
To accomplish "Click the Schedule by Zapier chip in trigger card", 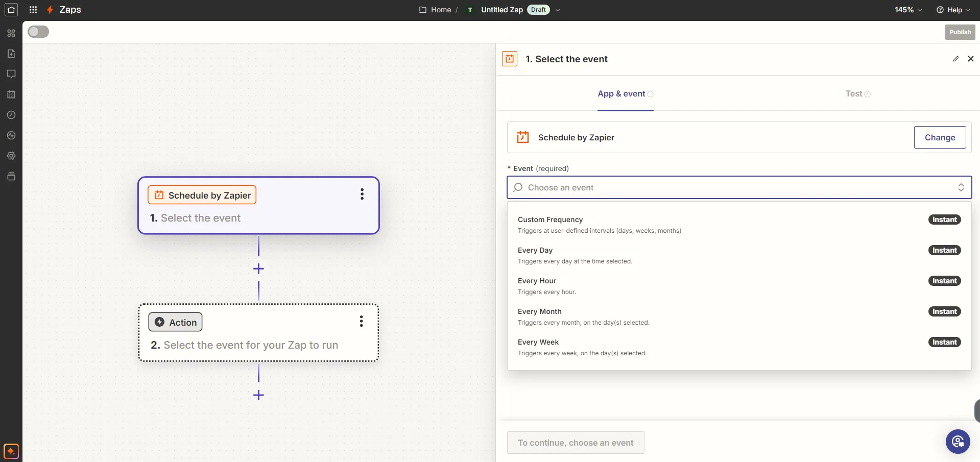I will point(202,195).
